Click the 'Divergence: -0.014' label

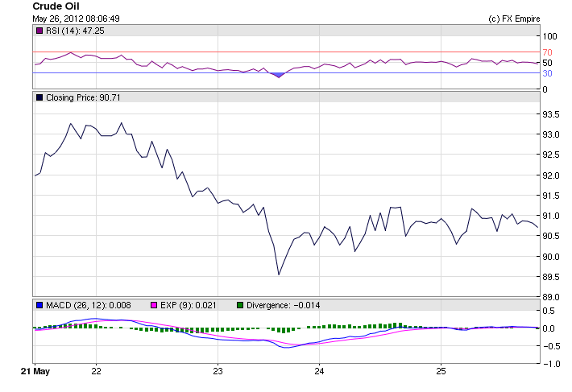(x=284, y=305)
